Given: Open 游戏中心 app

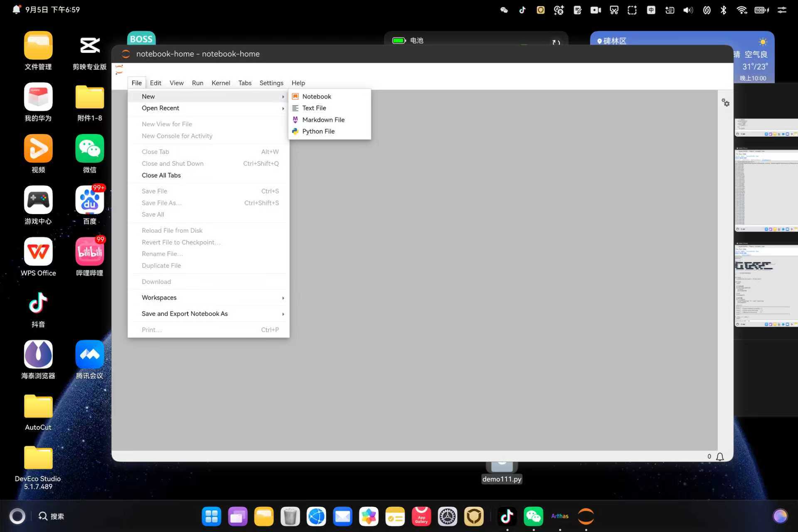Looking at the screenshot, I should [38, 205].
